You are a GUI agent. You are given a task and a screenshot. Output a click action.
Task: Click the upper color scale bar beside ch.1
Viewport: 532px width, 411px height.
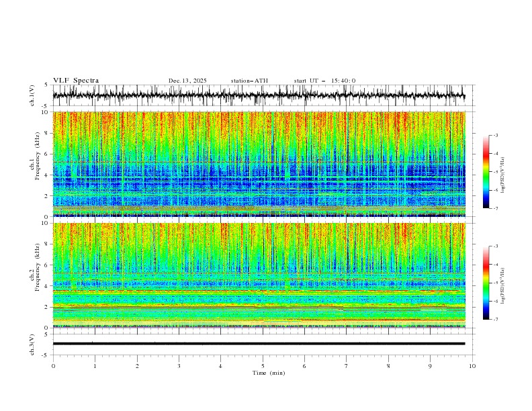[x=486, y=172]
